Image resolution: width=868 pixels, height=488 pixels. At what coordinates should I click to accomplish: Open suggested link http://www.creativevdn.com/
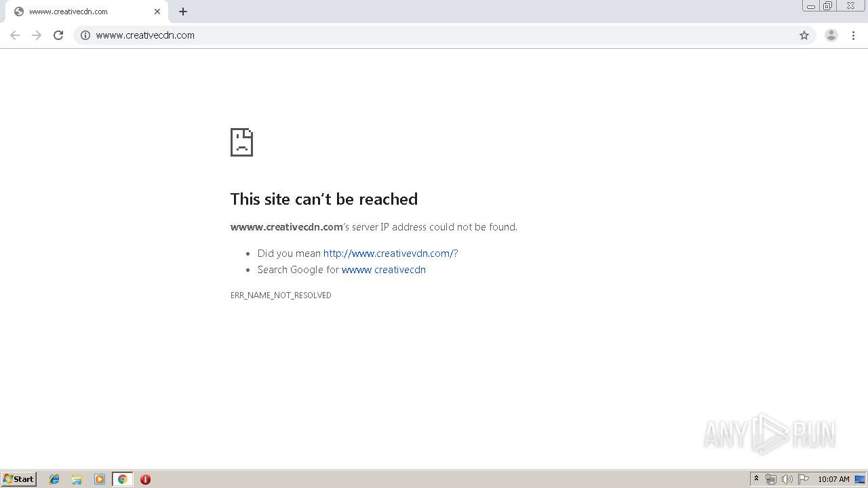389,253
